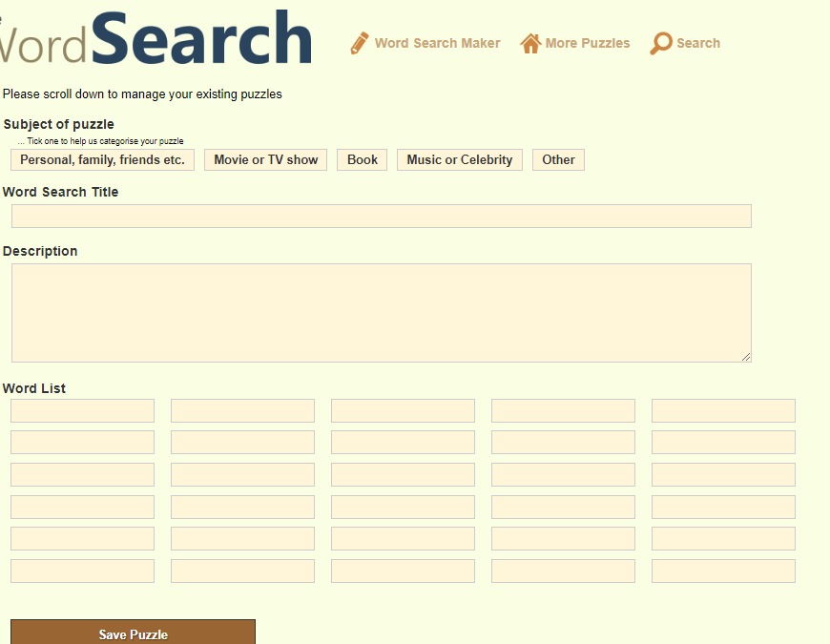Open the More Puzzles menu link
Screen dimensions: 830x644
coord(588,43)
